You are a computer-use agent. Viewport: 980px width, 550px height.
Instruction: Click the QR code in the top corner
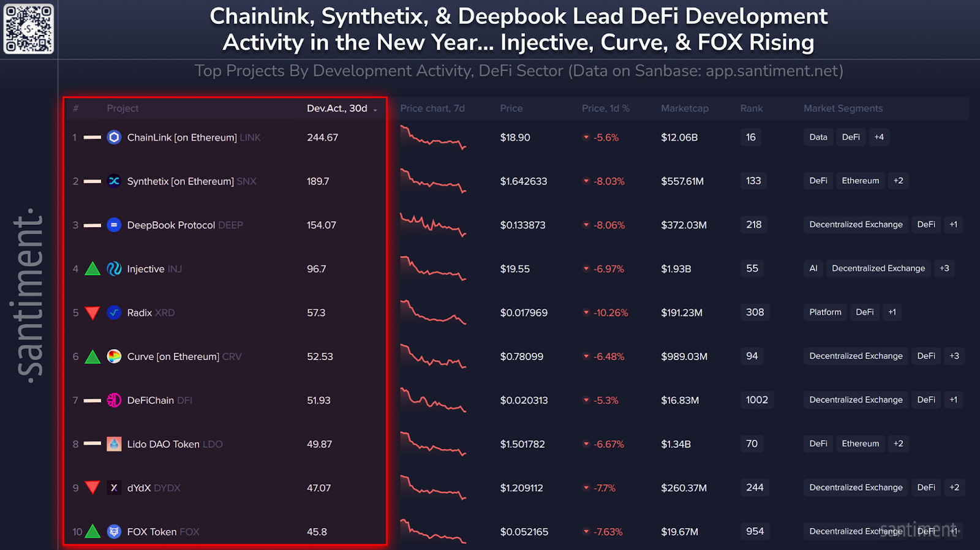click(29, 29)
